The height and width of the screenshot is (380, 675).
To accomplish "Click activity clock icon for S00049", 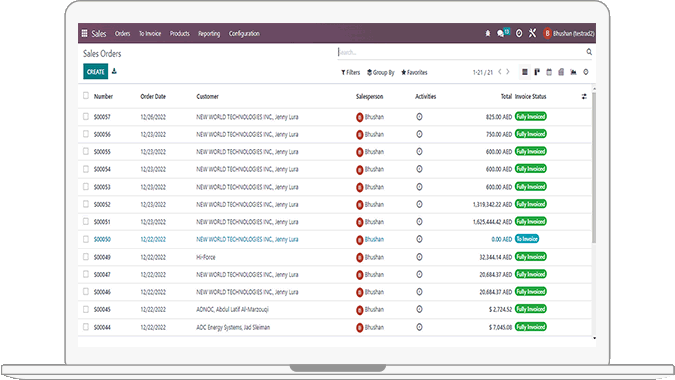I will pos(419,257).
